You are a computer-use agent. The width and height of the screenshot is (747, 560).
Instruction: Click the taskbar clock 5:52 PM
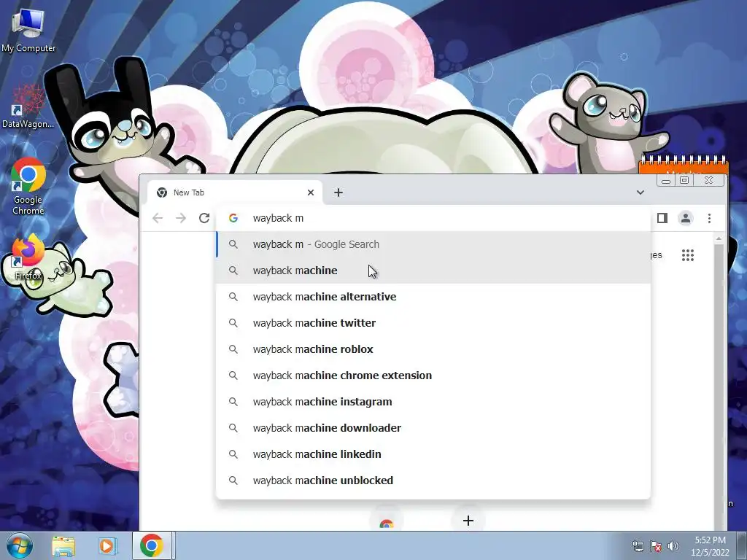click(710, 546)
